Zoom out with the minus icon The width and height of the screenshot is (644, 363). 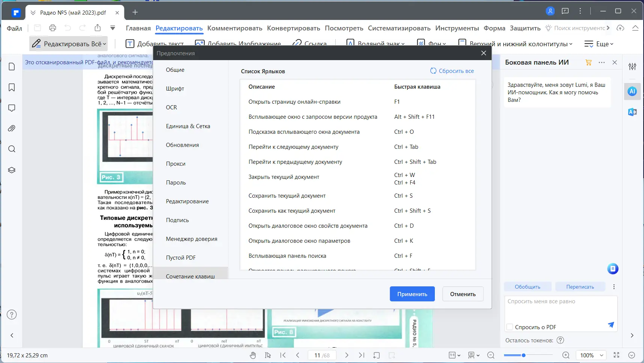[x=490, y=355]
